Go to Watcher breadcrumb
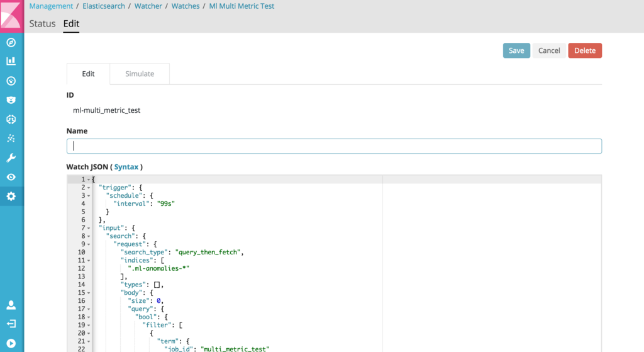 click(x=148, y=6)
